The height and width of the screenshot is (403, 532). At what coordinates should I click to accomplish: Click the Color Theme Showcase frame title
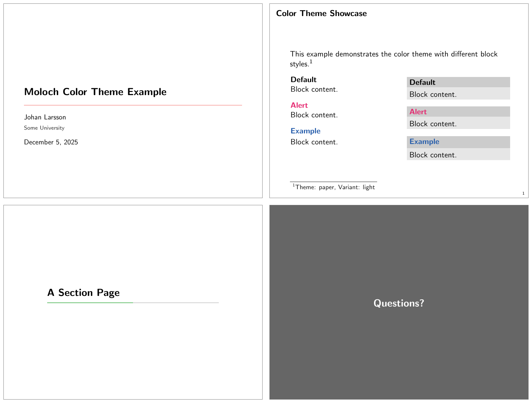tap(321, 13)
